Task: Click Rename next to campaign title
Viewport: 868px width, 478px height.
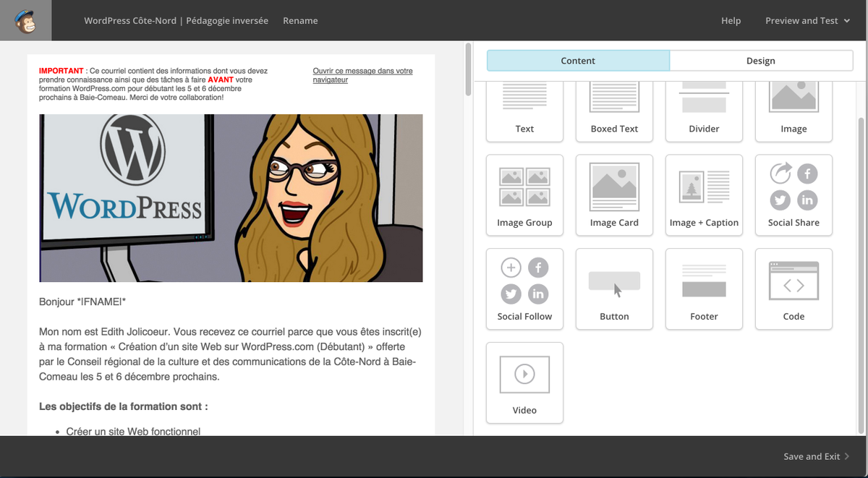Action: (x=300, y=20)
